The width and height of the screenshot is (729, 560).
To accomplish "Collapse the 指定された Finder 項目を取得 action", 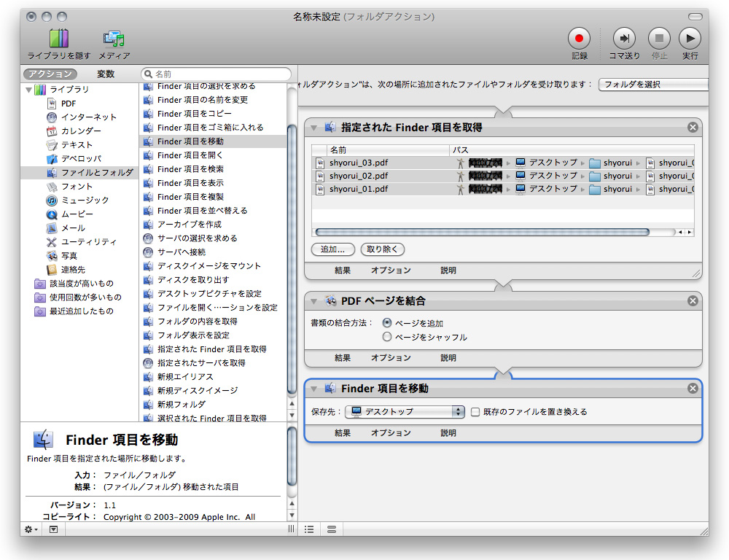I will pos(313,128).
